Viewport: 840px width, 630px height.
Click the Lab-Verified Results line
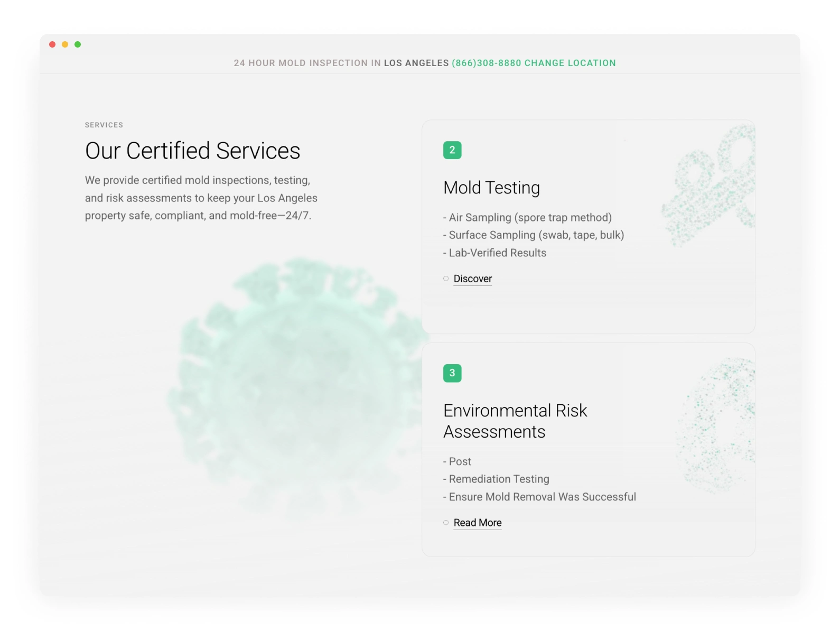coord(495,253)
